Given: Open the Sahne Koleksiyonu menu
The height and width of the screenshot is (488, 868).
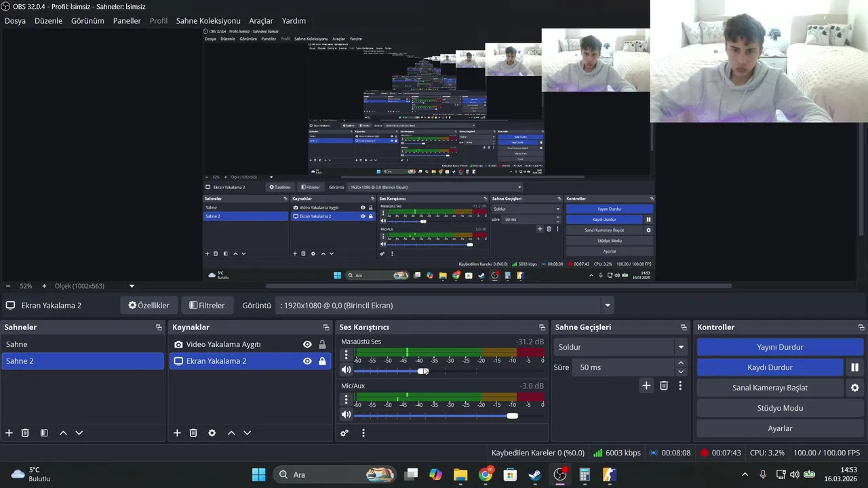Looking at the screenshot, I should (x=208, y=21).
